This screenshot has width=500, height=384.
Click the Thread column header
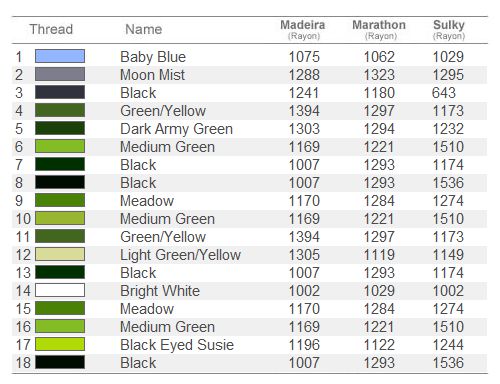pyautogui.click(x=51, y=29)
